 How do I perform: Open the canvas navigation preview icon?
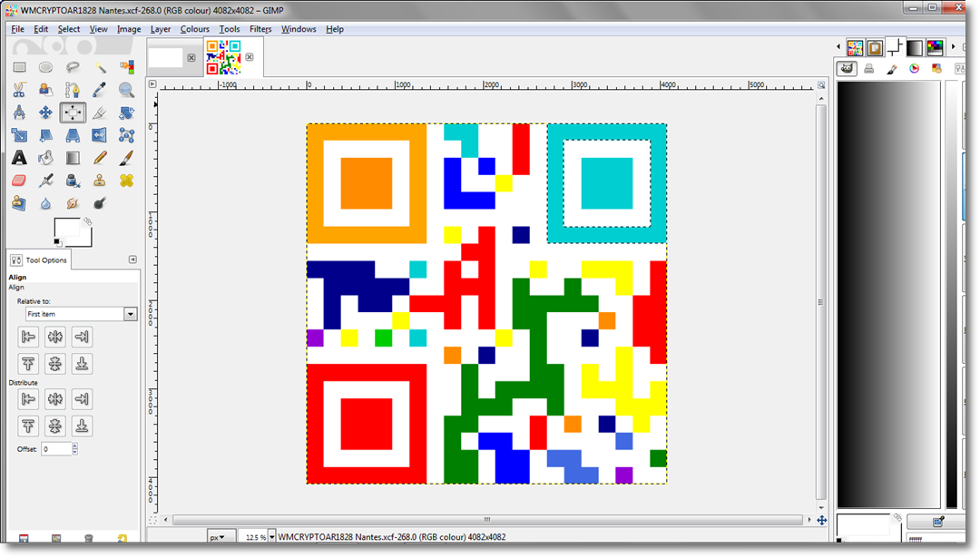(x=822, y=520)
